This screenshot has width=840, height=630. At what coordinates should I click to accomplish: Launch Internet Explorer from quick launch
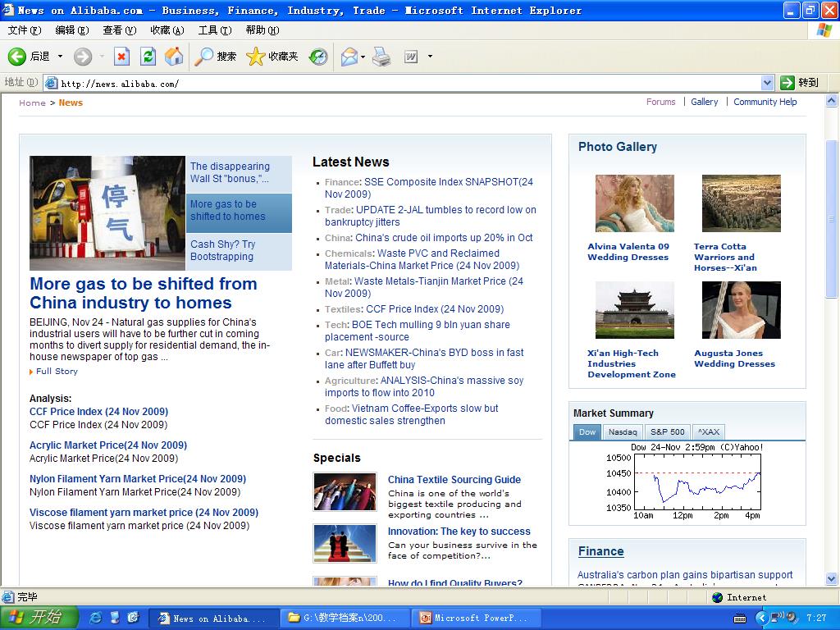pyautogui.click(x=96, y=618)
